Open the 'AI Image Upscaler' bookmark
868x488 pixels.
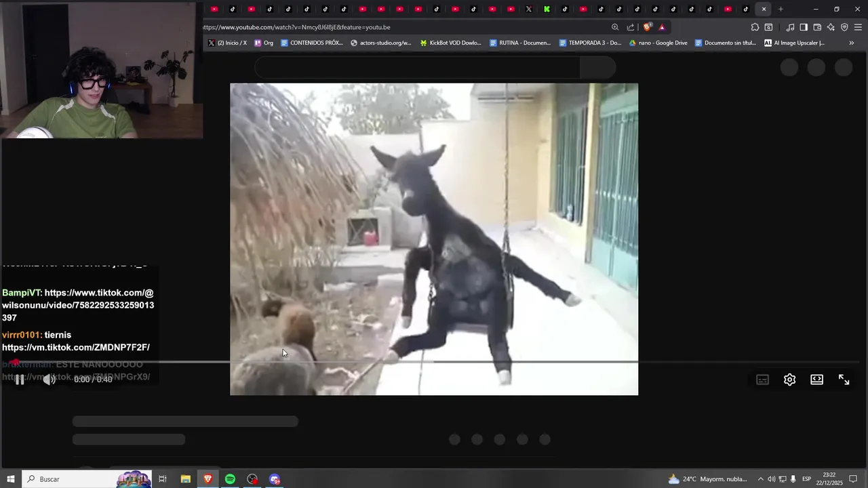794,43
